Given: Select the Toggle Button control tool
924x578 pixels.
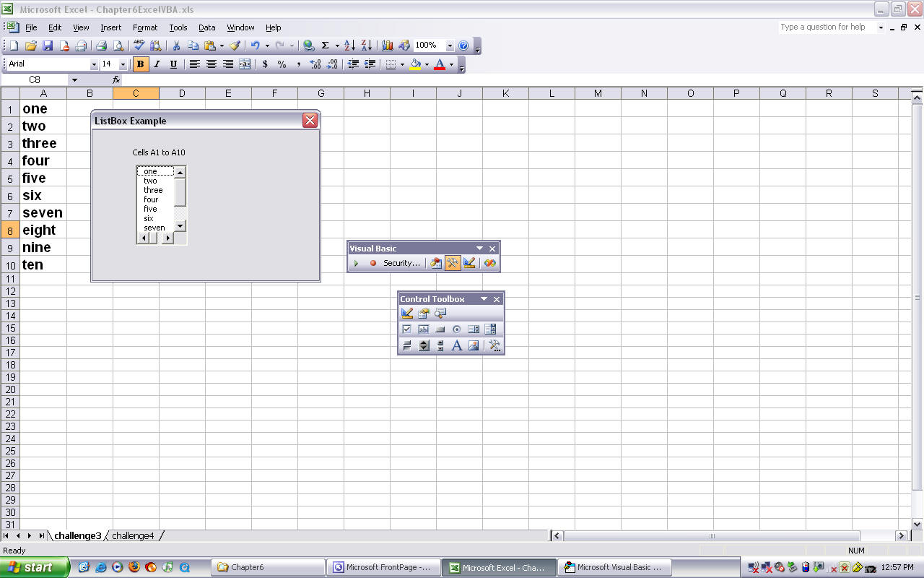Looking at the screenshot, I should coord(407,346).
